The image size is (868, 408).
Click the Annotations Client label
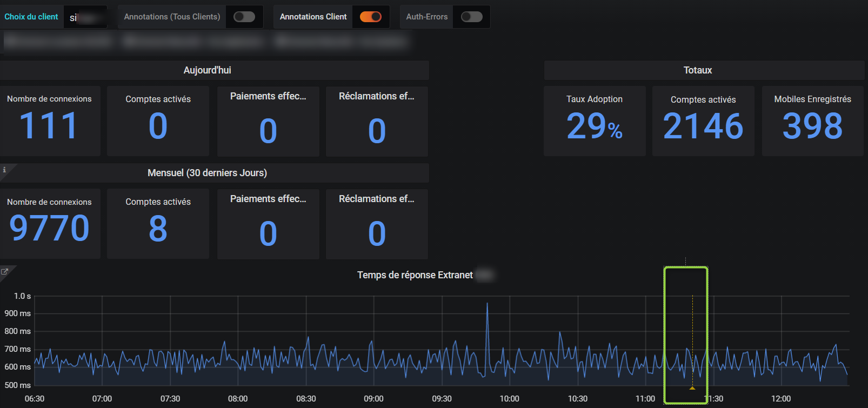click(x=313, y=17)
